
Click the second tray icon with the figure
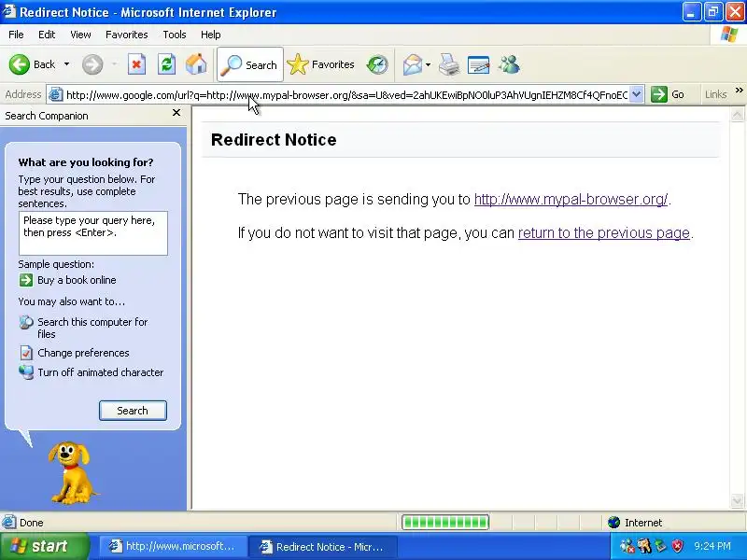pyautogui.click(x=644, y=546)
